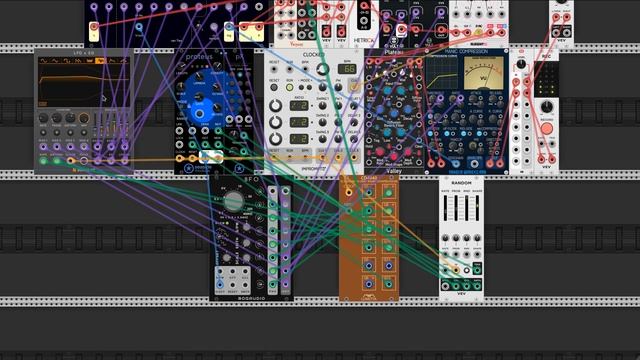Click the gain knob on REC module

[x=546, y=107]
